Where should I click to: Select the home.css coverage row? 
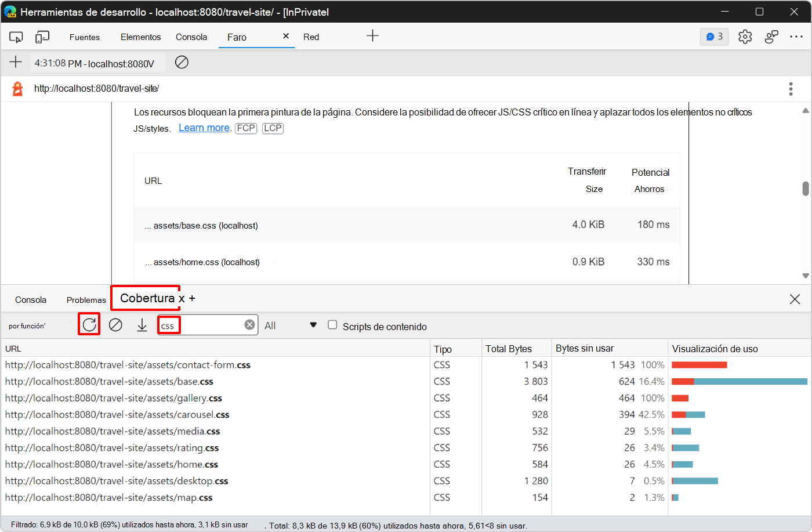pos(406,464)
